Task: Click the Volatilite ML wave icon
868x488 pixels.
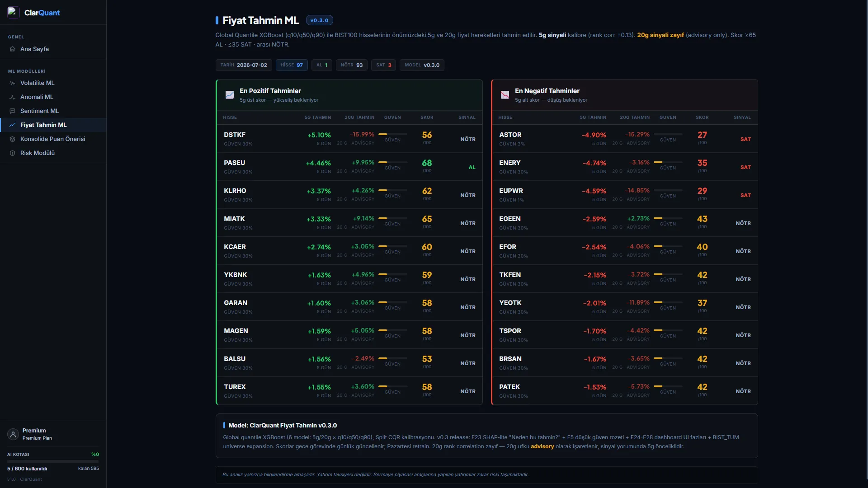Action: pos(12,83)
